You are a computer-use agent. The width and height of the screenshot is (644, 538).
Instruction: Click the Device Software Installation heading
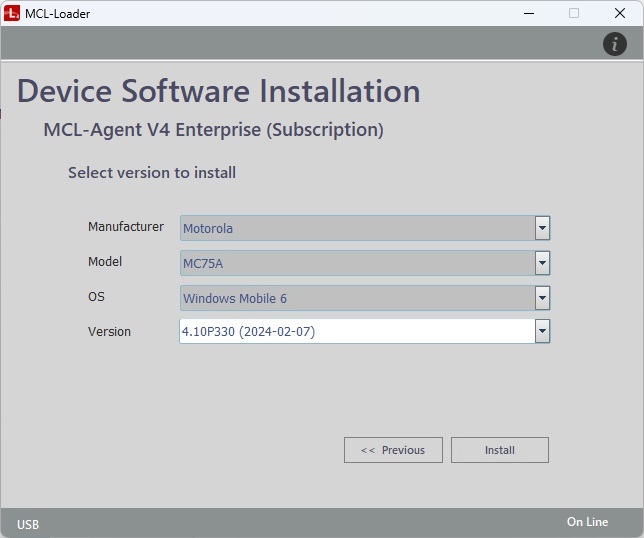[x=219, y=91]
